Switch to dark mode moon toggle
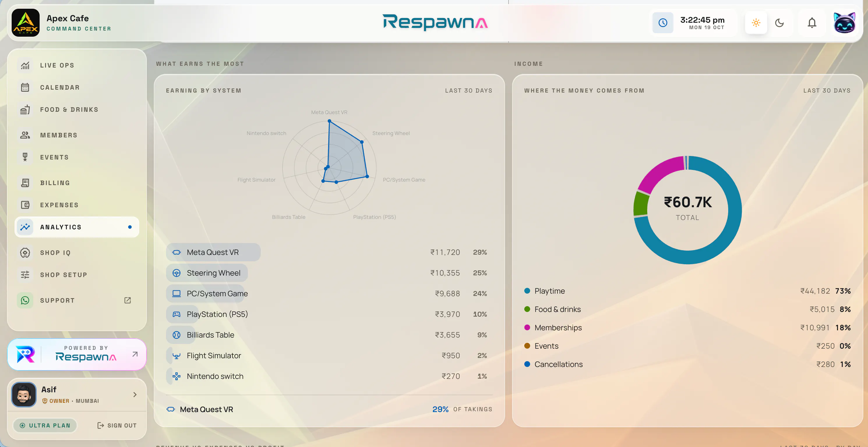Screen dimensions: 868x447 [x=779, y=23]
